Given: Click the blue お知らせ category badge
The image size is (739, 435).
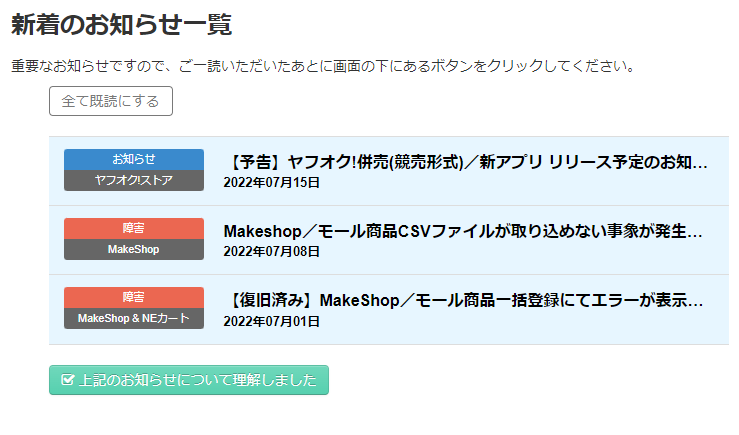Looking at the screenshot, I should pyautogui.click(x=134, y=159).
